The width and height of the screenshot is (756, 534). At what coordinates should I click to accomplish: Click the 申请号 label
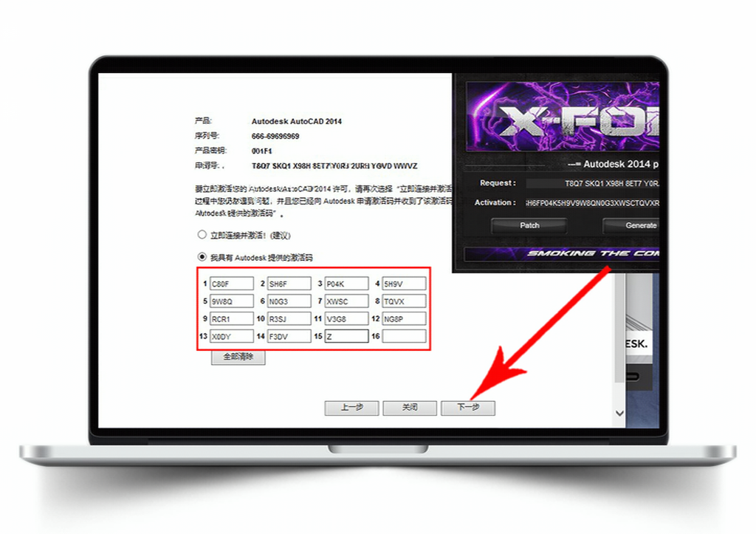coord(209,165)
